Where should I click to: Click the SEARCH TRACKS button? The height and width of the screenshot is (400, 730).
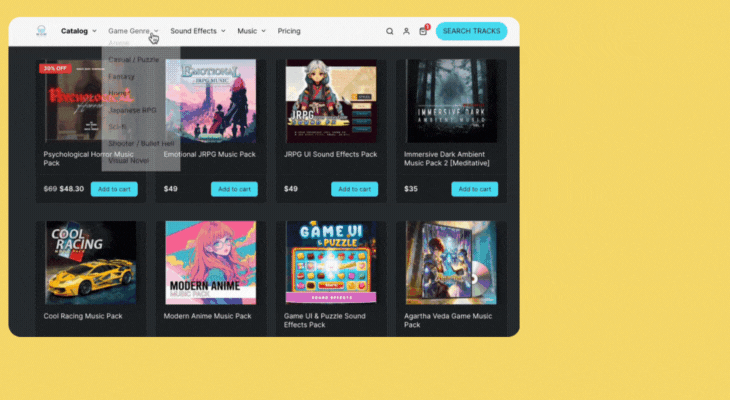pos(472,31)
